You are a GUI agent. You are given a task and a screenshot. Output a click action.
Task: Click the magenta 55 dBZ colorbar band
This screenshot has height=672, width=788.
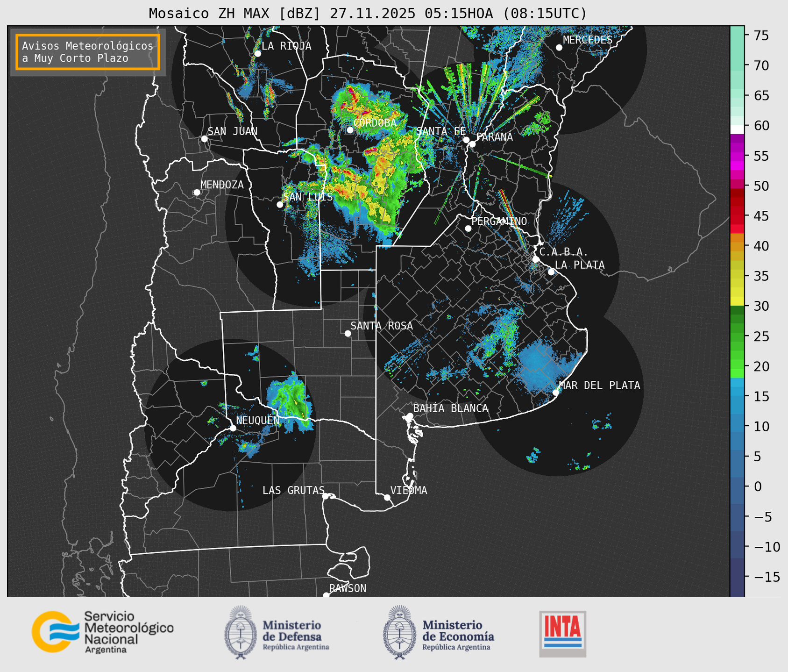737,156
